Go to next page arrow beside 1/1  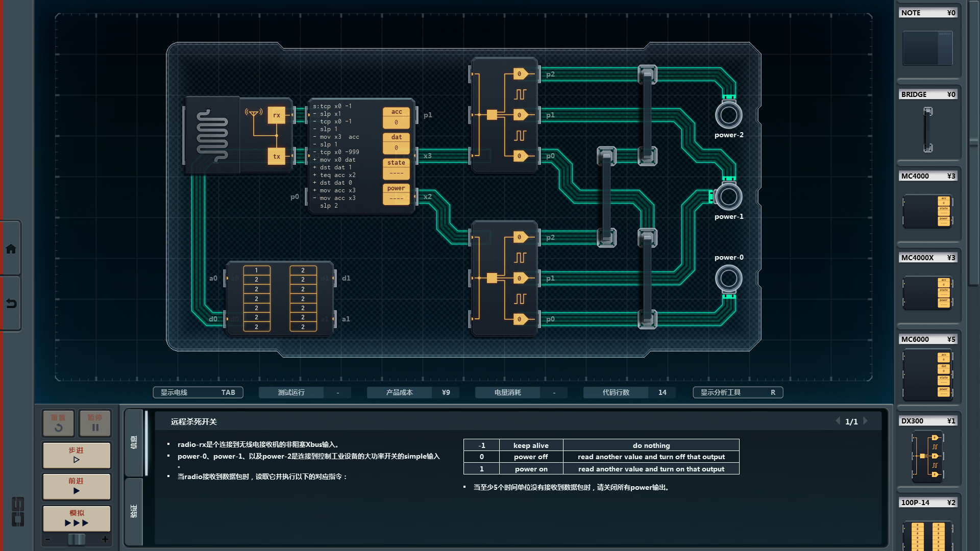point(866,421)
